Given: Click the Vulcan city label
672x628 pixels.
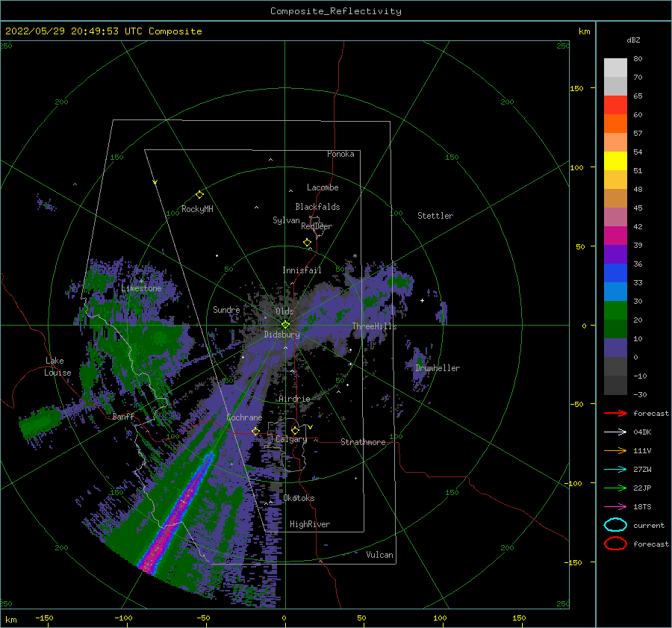Looking at the screenshot, I should pyautogui.click(x=380, y=555).
